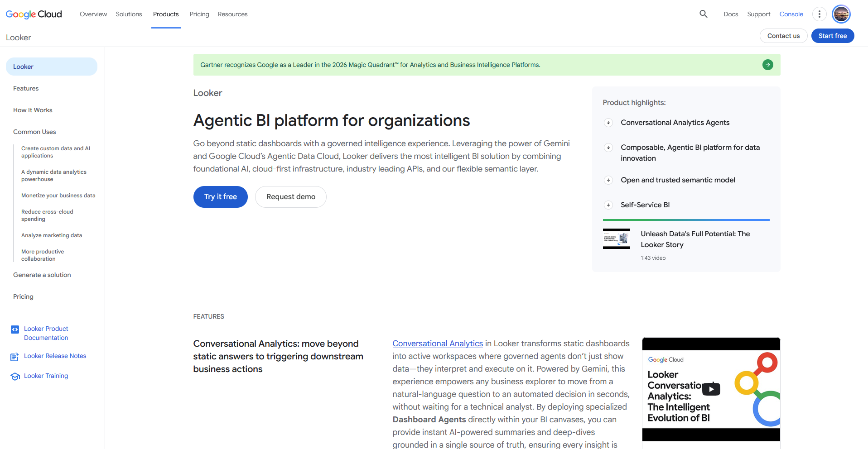Open A dynamic data analytics powerhouse

tap(54, 176)
